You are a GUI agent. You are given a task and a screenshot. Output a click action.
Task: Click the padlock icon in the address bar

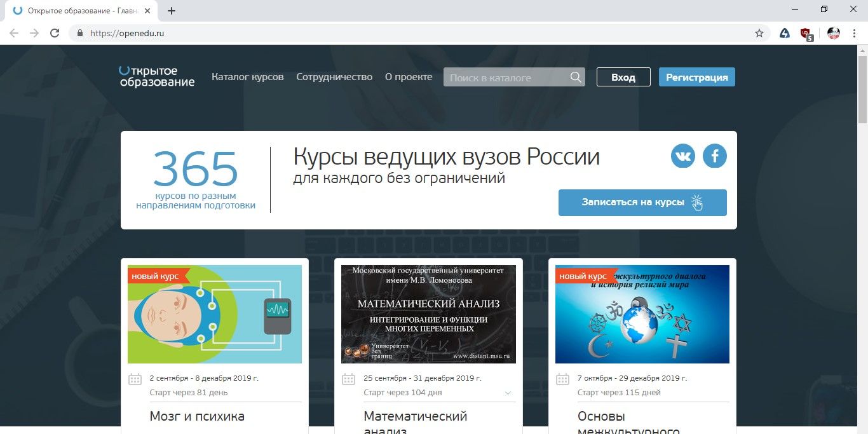80,33
